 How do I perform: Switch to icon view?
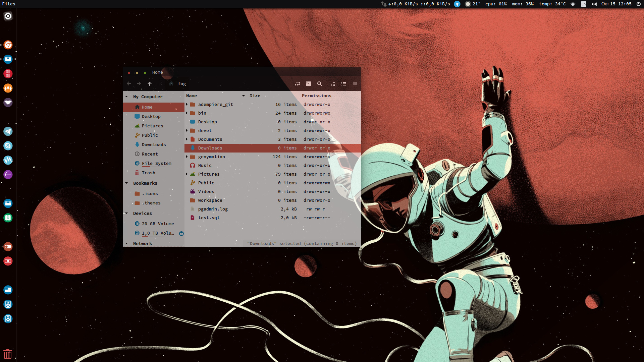(333, 84)
